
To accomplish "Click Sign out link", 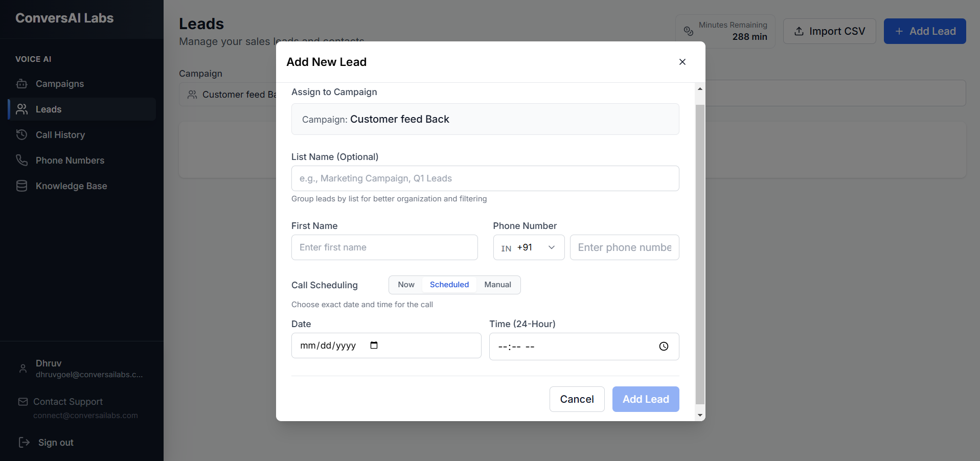I will (x=56, y=443).
